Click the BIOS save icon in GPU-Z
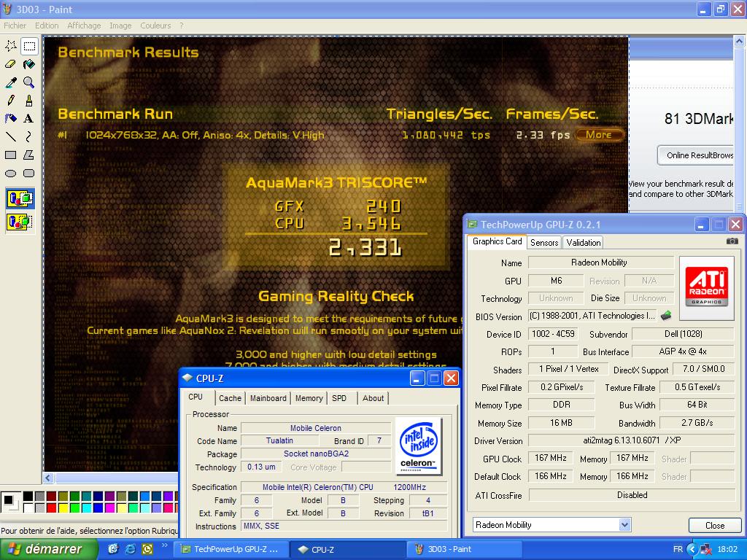Screen dimensions: 747x560 tap(666, 315)
